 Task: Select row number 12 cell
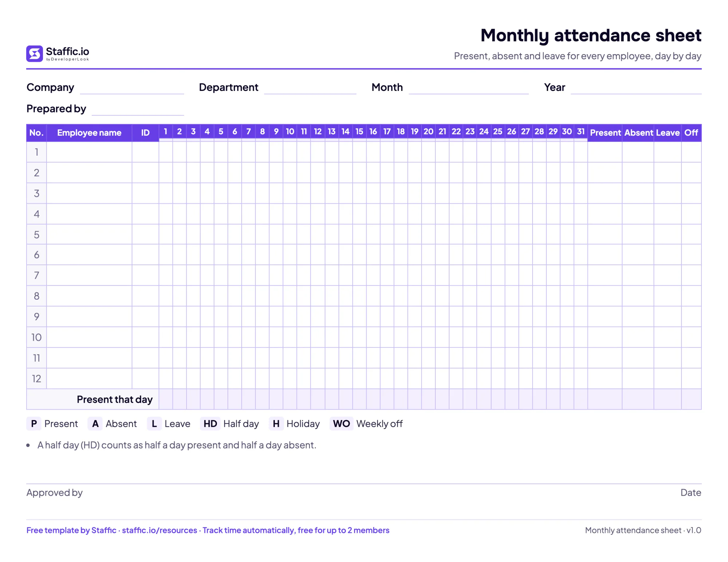tap(36, 379)
